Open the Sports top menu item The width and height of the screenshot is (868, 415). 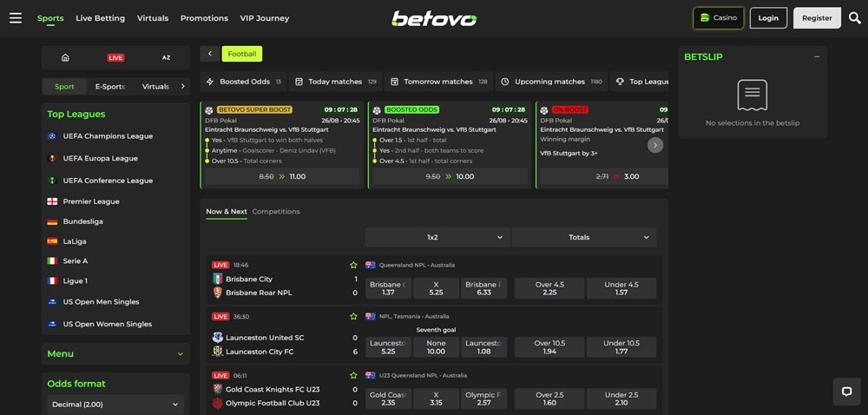pos(50,18)
